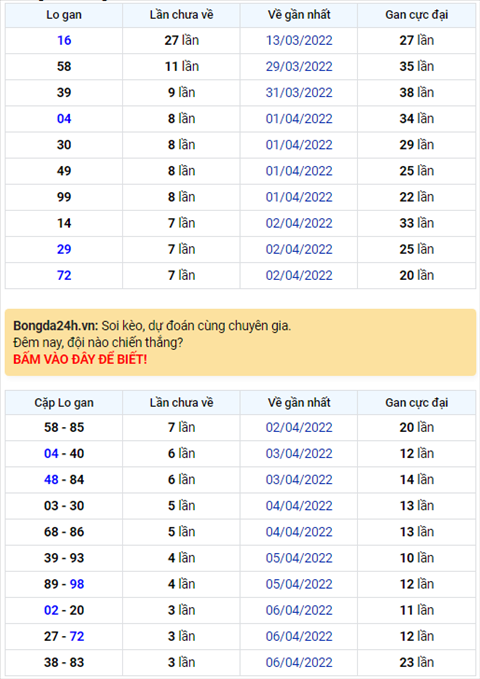Select cell '27 lần' under Lần chưa về
Screen dimensions: 480x679
182,40
